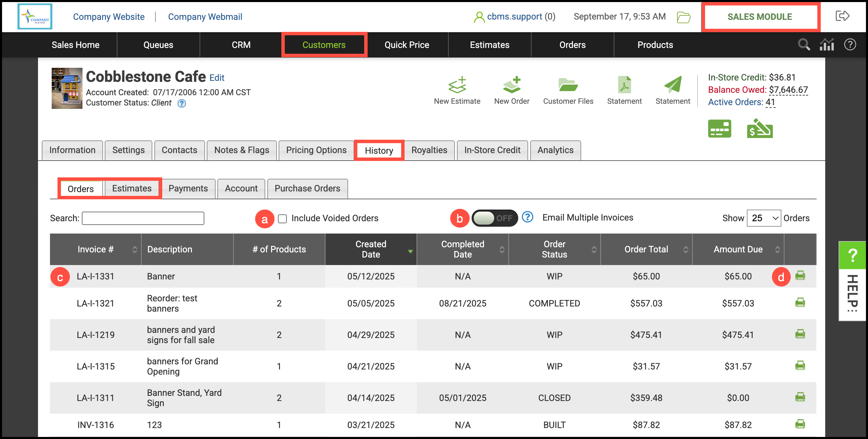The image size is (868, 439).
Task: Toggle Email Multiple Invoices switch on
Action: (x=494, y=218)
